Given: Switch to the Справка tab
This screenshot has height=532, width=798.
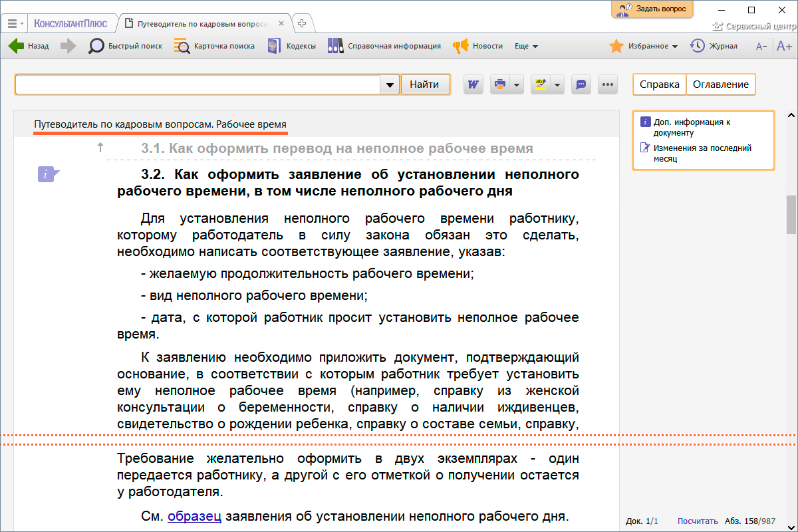Looking at the screenshot, I should (x=659, y=84).
